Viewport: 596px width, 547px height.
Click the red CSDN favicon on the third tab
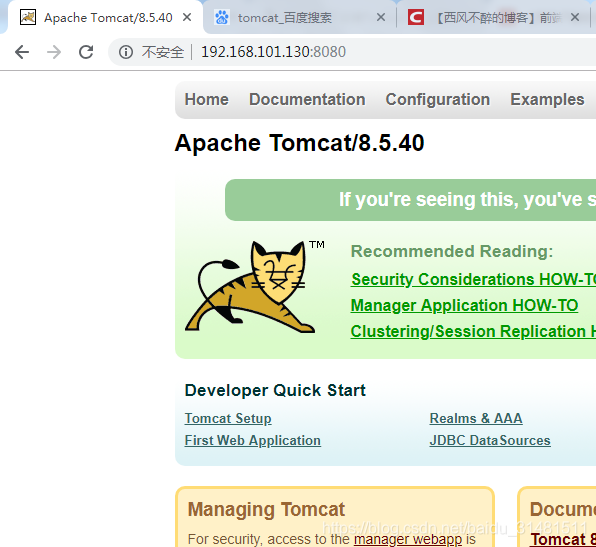416,17
